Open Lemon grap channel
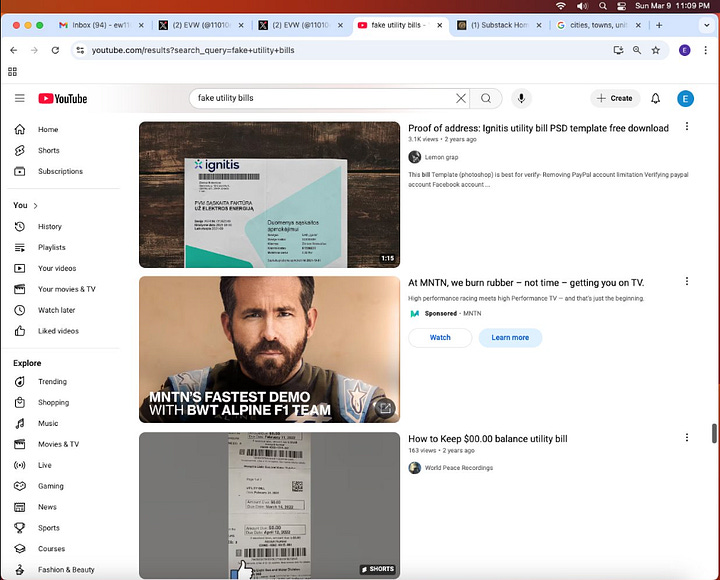This screenshot has height=580, width=720. click(x=441, y=157)
